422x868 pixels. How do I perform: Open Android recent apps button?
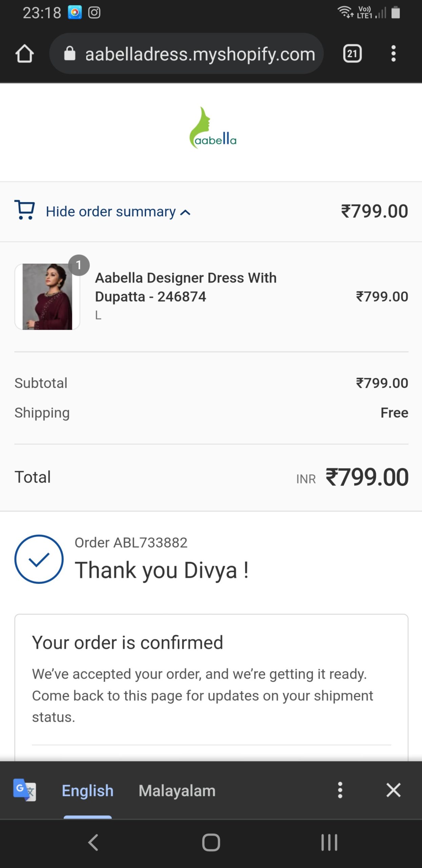point(329,843)
